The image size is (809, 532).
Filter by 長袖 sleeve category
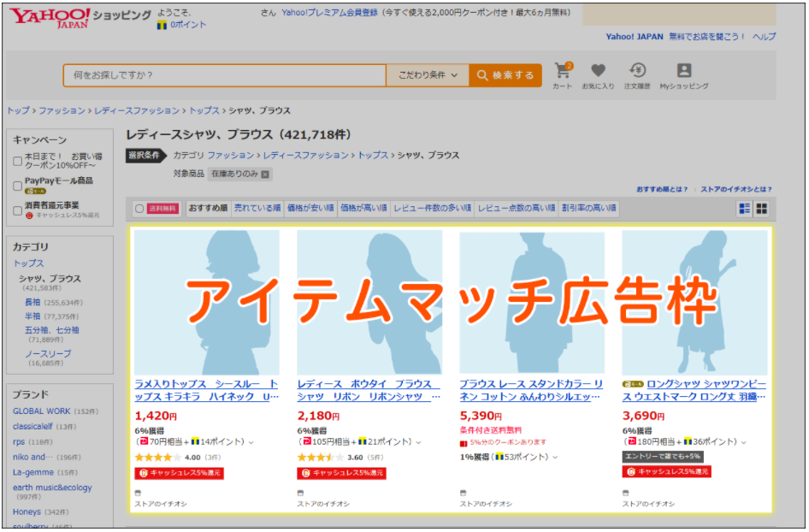pos(32,303)
